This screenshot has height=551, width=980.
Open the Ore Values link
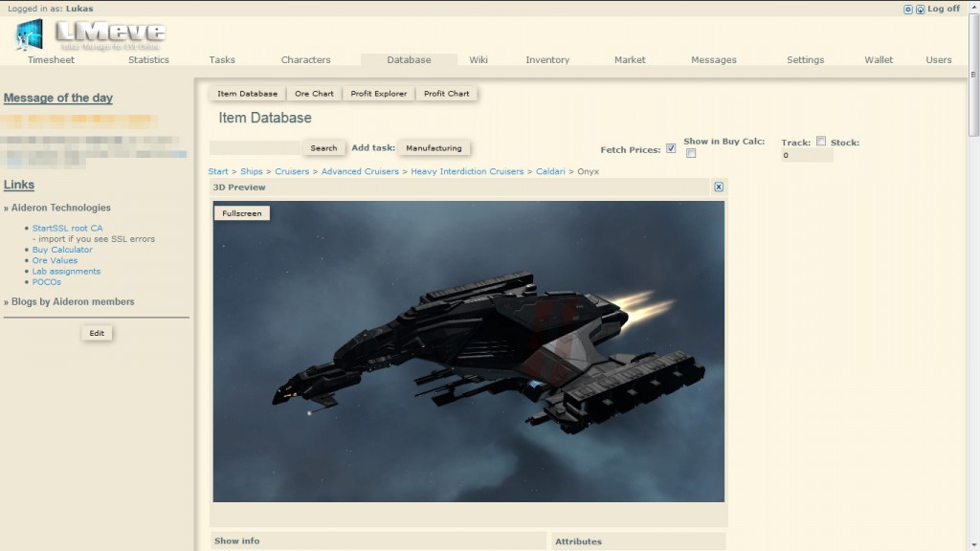click(x=55, y=260)
